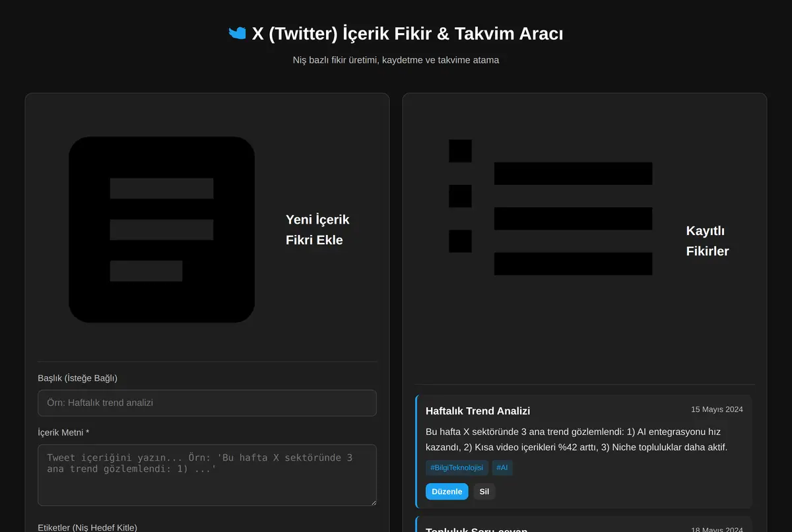Image resolution: width=792 pixels, height=532 pixels.
Task: Click the İçerik Metni * label
Action: pyautogui.click(x=63, y=433)
